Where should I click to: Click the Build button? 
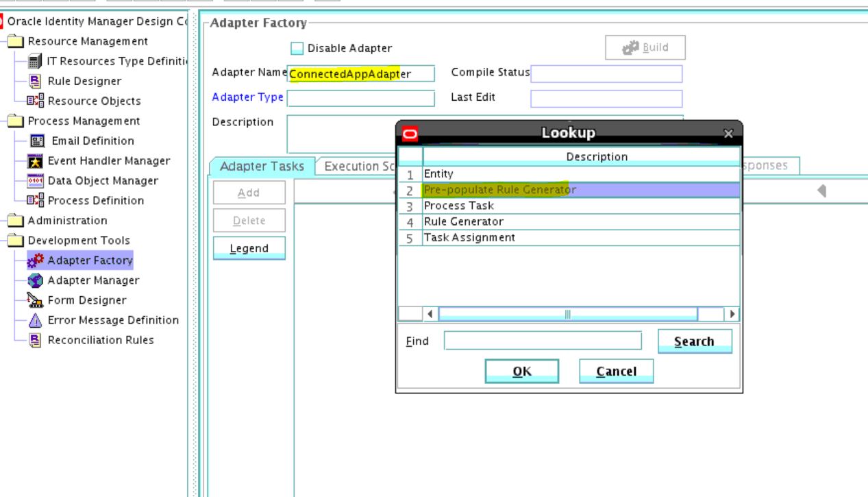[x=645, y=47]
